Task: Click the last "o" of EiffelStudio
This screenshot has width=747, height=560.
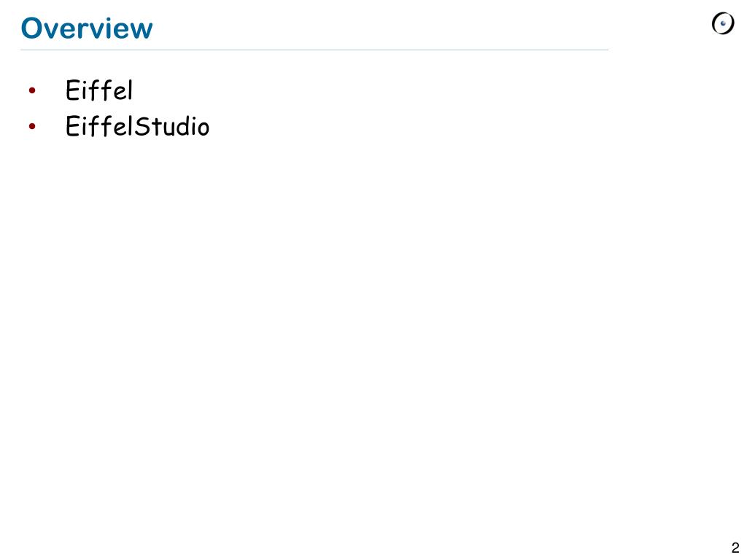Action: [203, 129]
